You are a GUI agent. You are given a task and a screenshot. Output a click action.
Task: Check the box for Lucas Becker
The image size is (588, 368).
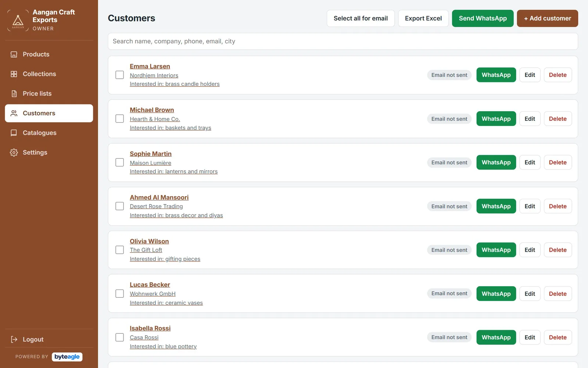tap(119, 294)
